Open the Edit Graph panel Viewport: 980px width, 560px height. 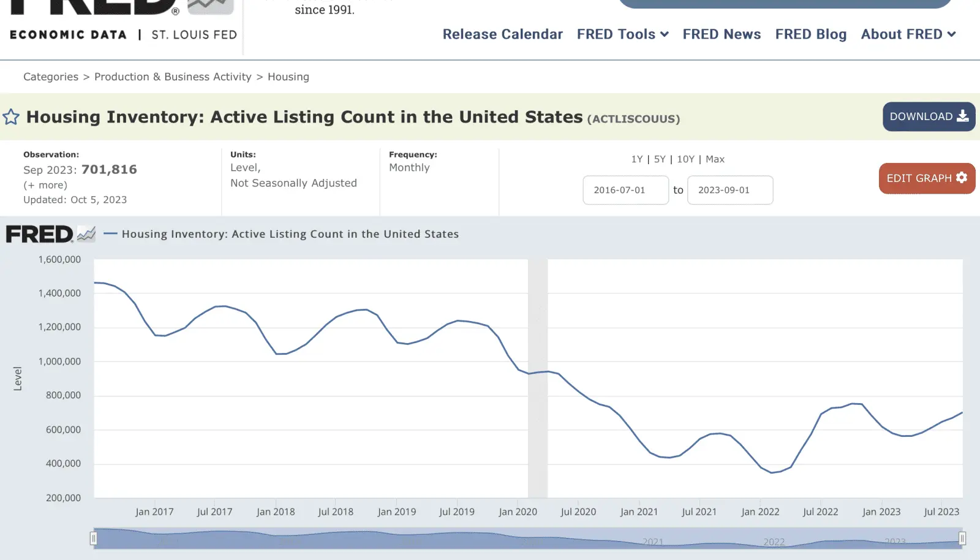[x=927, y=178]
